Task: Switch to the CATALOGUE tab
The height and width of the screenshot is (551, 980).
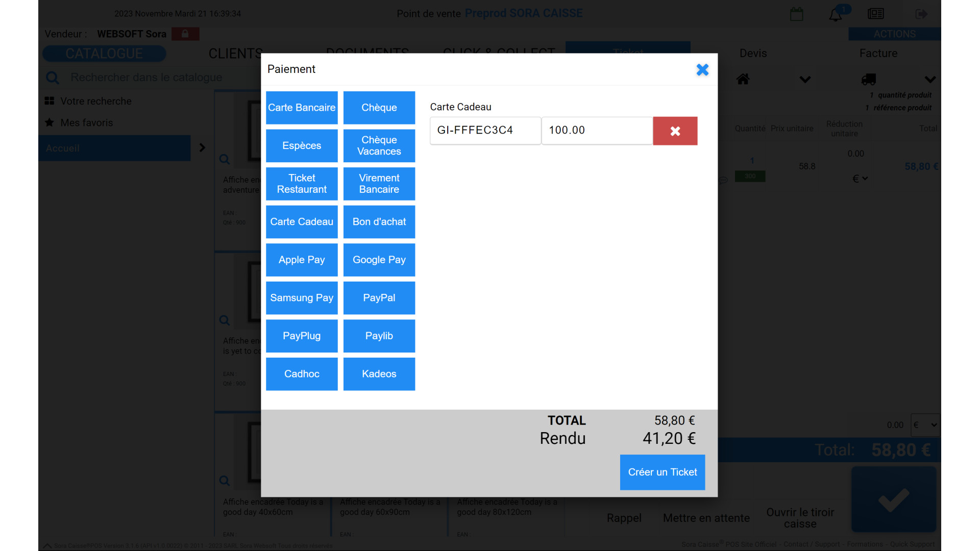Action: 104,54
